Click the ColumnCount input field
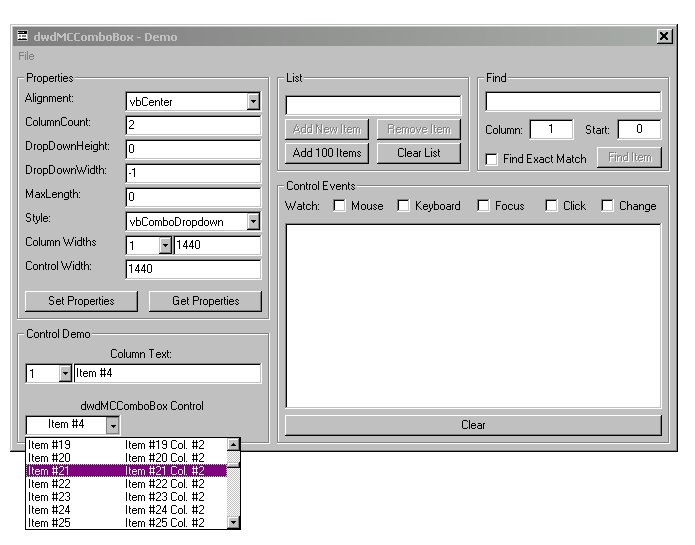The width and height of the screenshot is (695, 545). [x=193, y=125]
